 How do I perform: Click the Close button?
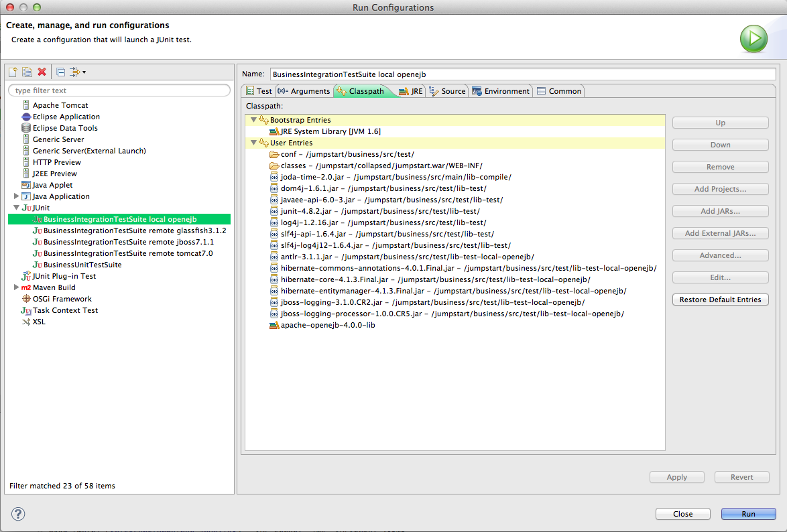point(682,514)
